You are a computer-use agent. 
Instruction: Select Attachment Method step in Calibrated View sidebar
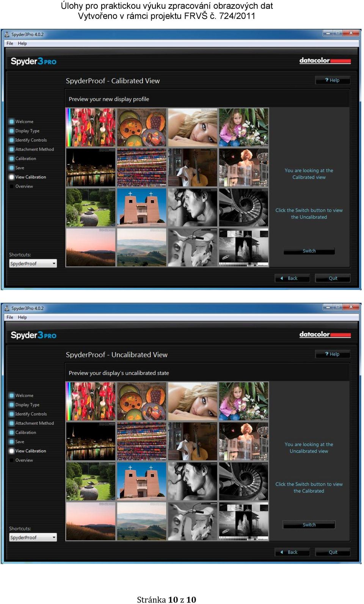[32, 149]
